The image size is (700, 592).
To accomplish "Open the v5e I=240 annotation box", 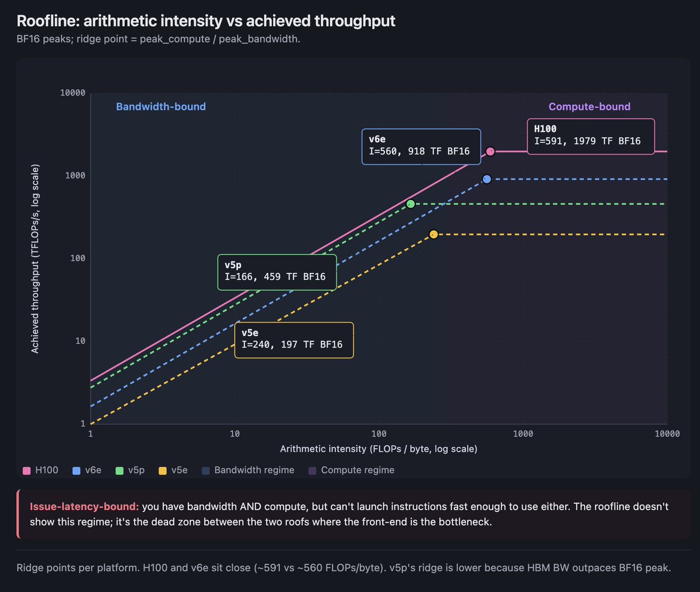I will [293, 339].
